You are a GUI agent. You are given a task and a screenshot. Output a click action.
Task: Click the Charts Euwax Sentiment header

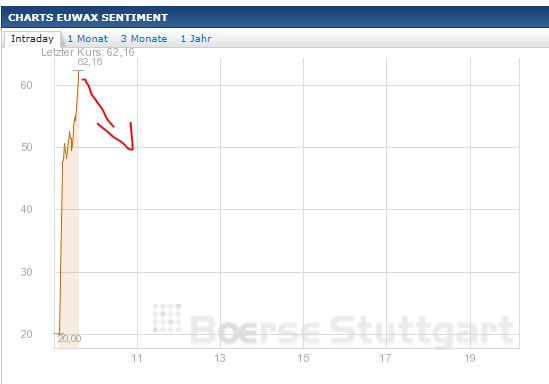tap(88, 18)
